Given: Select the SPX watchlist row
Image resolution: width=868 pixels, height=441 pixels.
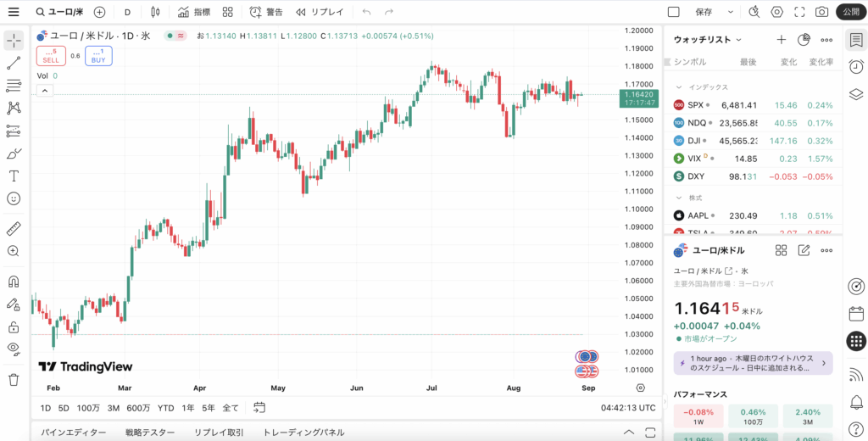Looking at the screenshot, I should tap(753, 105).
